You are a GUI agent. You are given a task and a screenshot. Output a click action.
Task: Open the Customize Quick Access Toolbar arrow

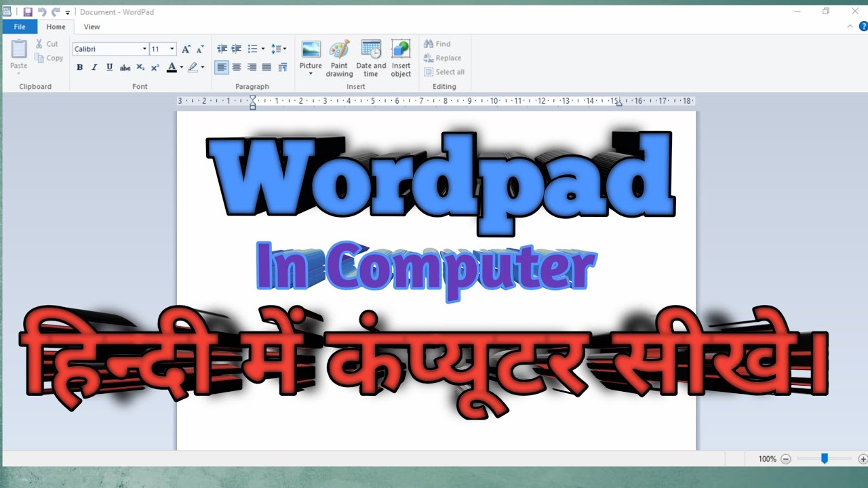[68, 13]
